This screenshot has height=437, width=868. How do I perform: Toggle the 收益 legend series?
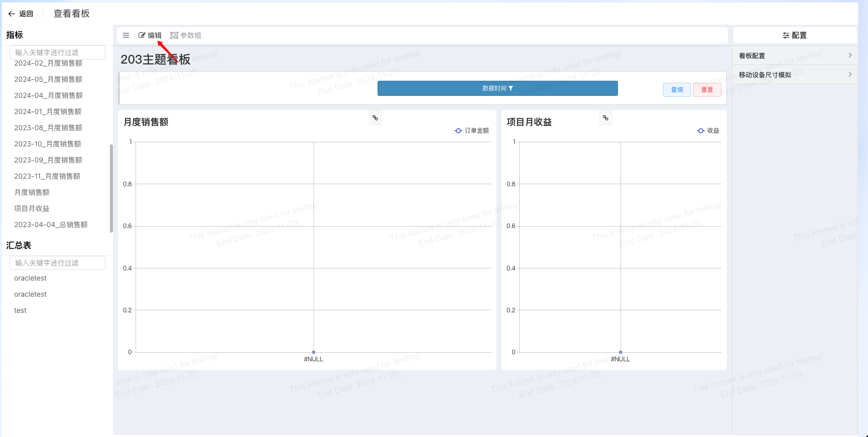click(708, 131)
